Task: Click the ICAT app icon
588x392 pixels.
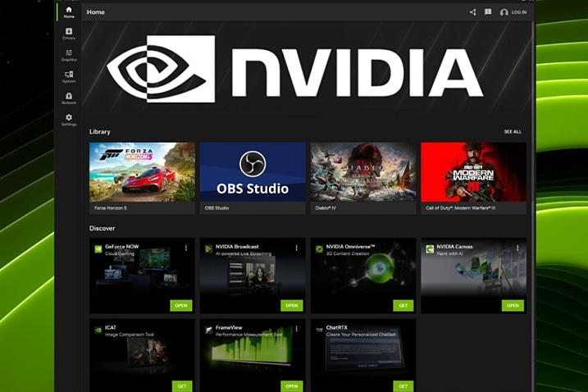Action: 98,330
